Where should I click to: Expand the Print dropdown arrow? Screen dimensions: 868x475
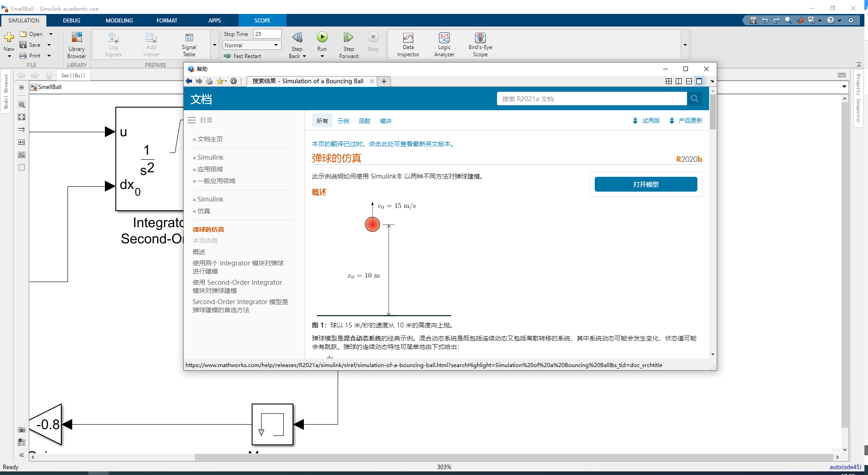coord(49,56)
